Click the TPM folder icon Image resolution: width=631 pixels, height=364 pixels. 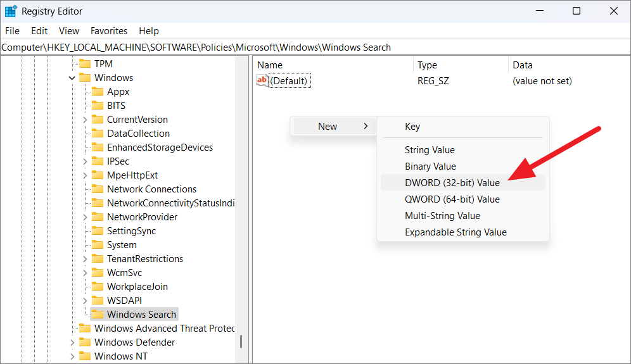point(85,63)
